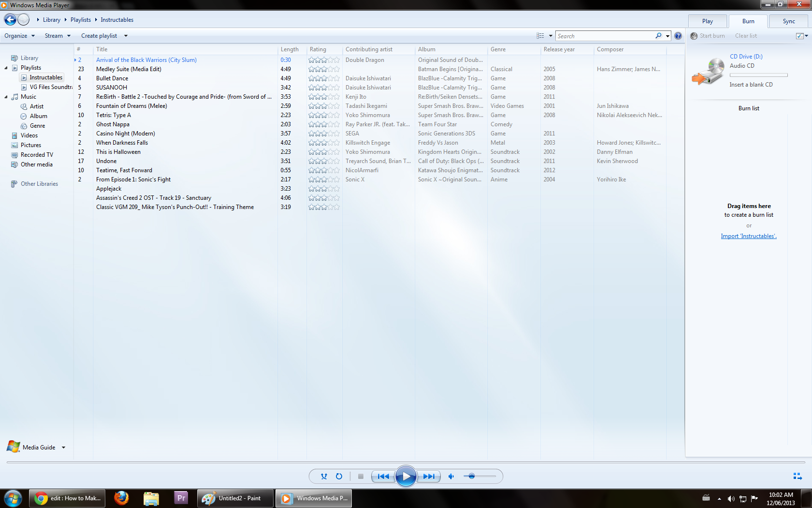This screenshot has width=812, height=508.
Task: Click the Back navigation arrow
Action: (x=10, y=20)
